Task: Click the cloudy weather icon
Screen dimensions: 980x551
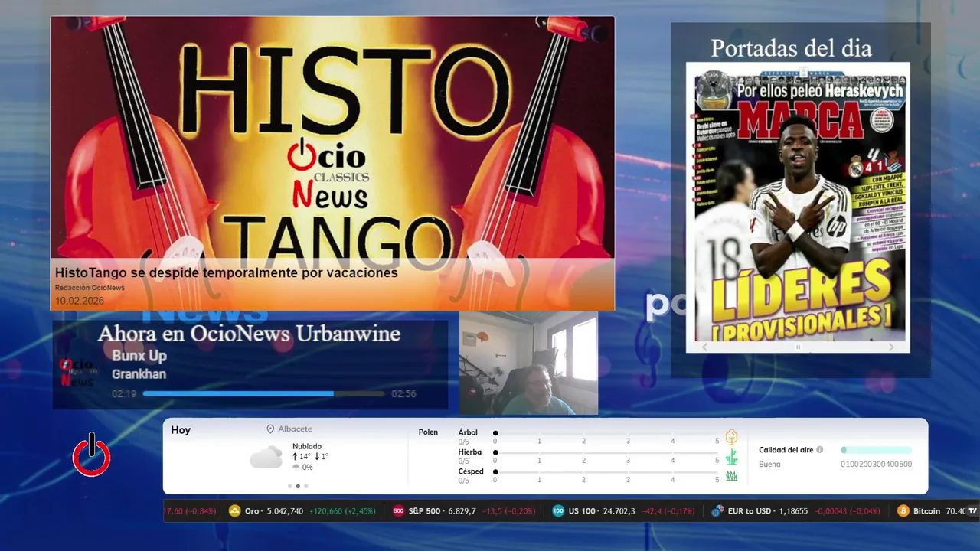Action: (x=266, y=457)
